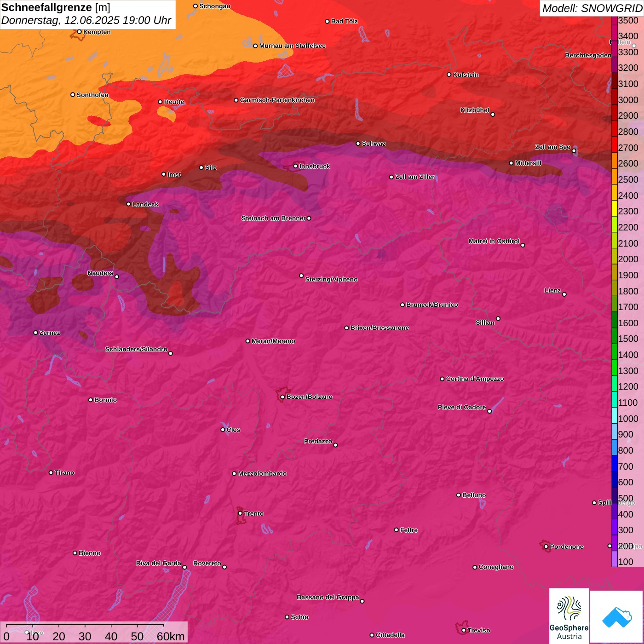Click the Bad Tölz city label

[x=344, y=21]
